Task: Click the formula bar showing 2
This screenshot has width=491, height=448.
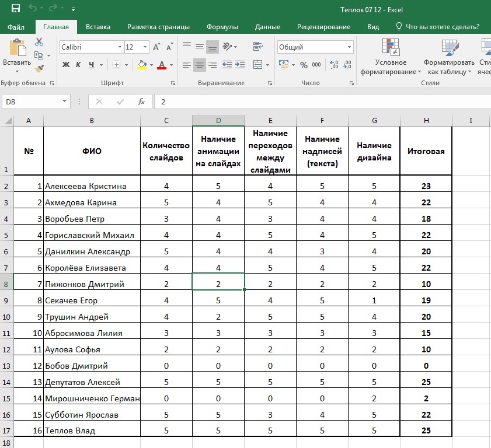Action: 322,101
